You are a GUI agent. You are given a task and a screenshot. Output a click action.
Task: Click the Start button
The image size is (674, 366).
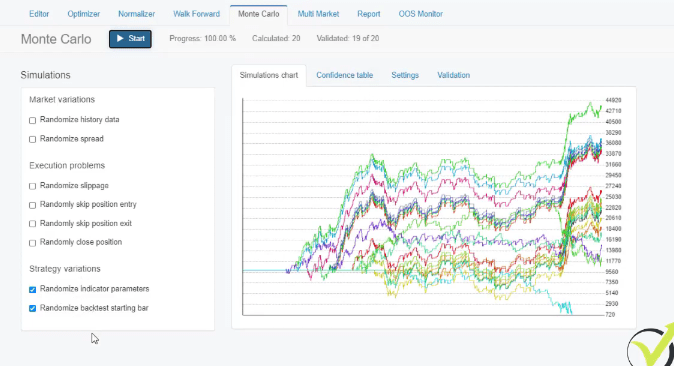[x=130, y=39]
